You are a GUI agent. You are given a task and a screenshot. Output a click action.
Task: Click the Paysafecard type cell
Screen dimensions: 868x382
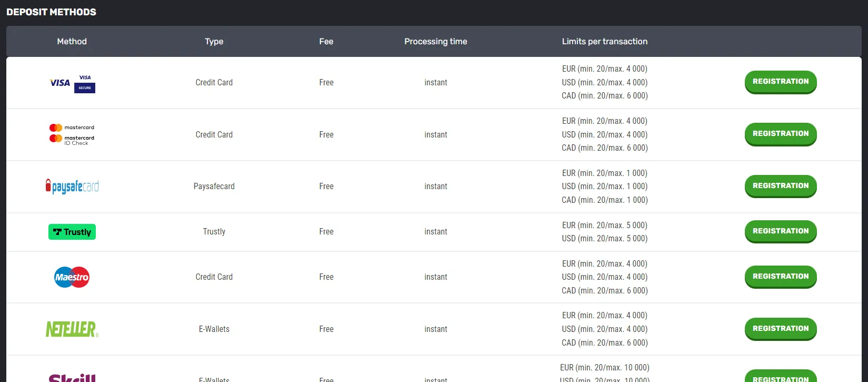[x=214, y=187]
